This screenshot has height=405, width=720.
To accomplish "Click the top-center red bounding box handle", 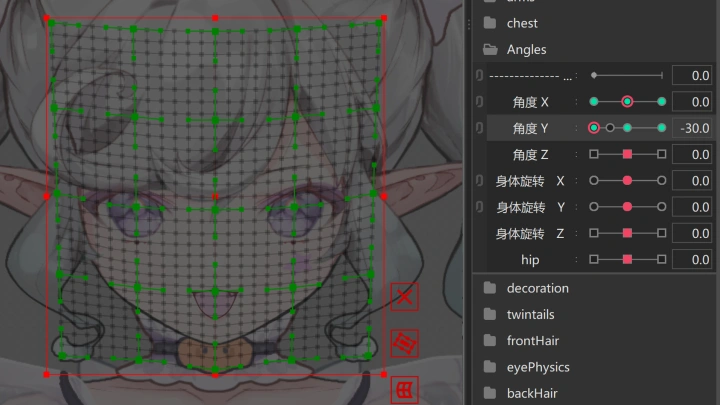I will [x=215, y=18].
